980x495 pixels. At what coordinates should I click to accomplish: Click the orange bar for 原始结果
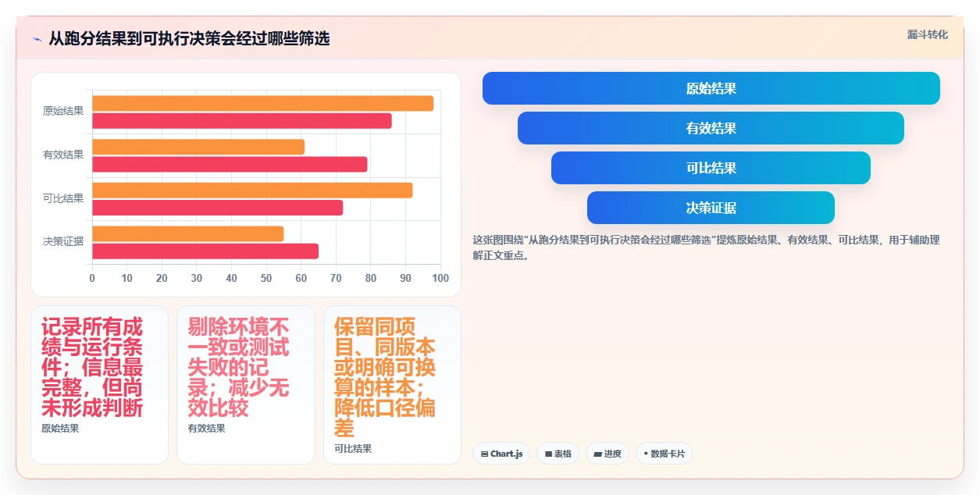click(262, 103)
